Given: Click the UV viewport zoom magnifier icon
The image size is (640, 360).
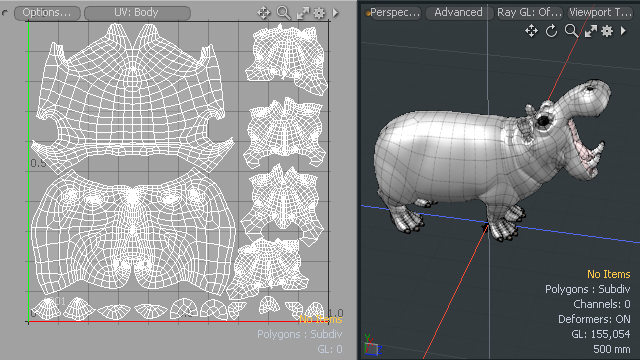Looking at the screenshot, I should (x=283, y=13).
